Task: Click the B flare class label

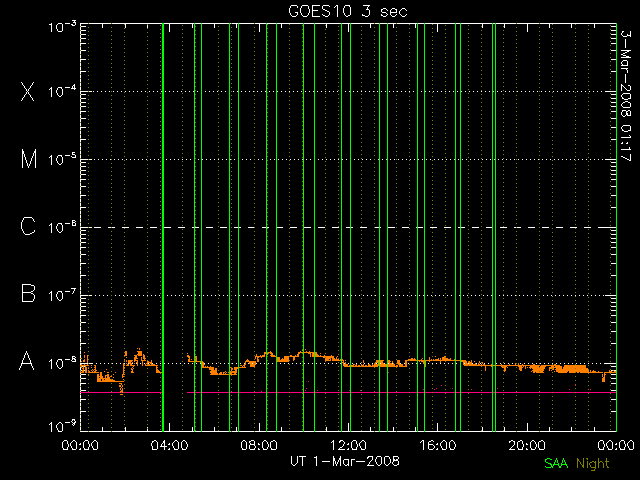Action: point(28,293)
